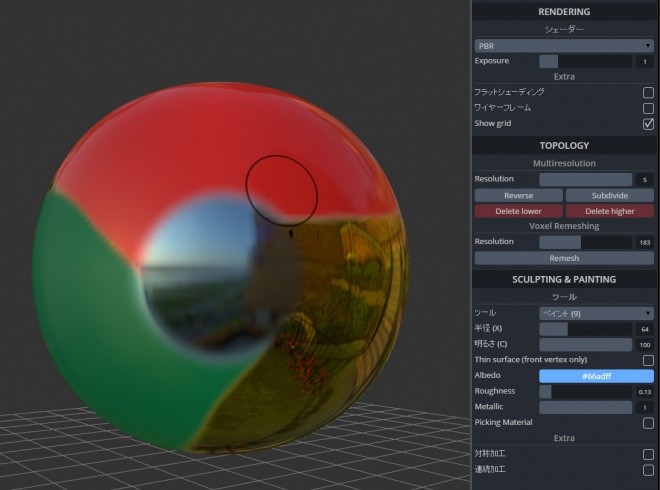Open the PBR shader dropdown
This screenshot has height=490, width=660.
pos(564,45)
